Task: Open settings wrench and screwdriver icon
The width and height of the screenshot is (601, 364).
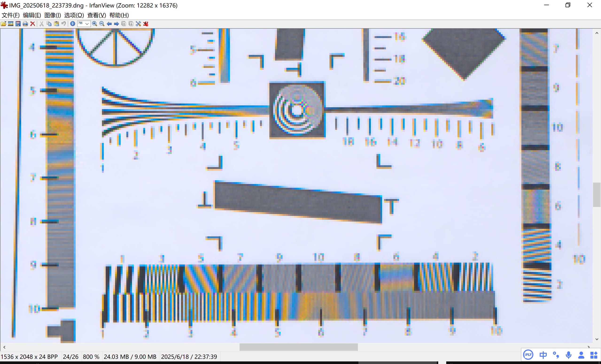Action: pyautogui.click(x=138, y=24)
